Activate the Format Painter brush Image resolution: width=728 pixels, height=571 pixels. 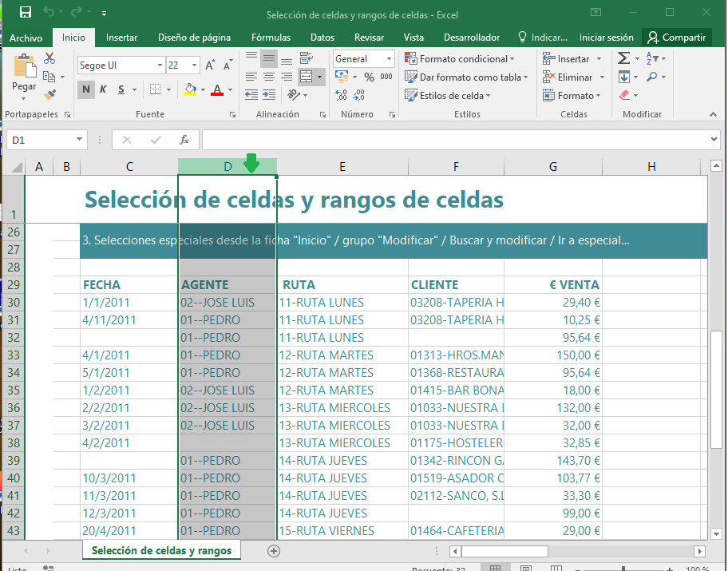click(x=49, y=95)
